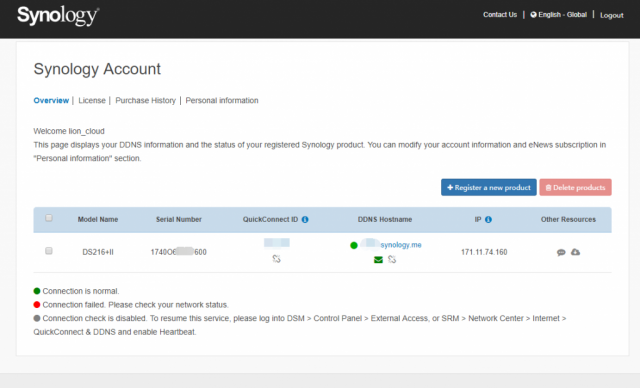Click the serial number cell starting 1740
The height and width of the screenshot is (388, 640).
[x=178, y=252]
